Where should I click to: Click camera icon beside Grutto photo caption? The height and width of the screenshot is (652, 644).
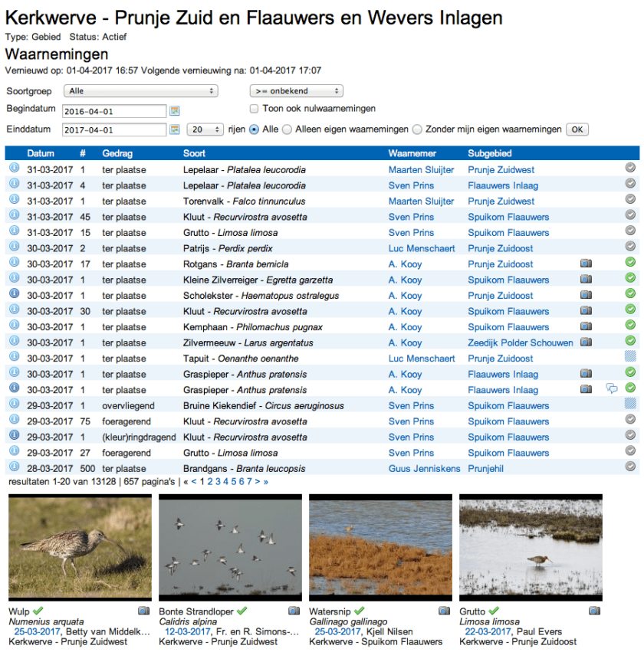tap(595, 611)
